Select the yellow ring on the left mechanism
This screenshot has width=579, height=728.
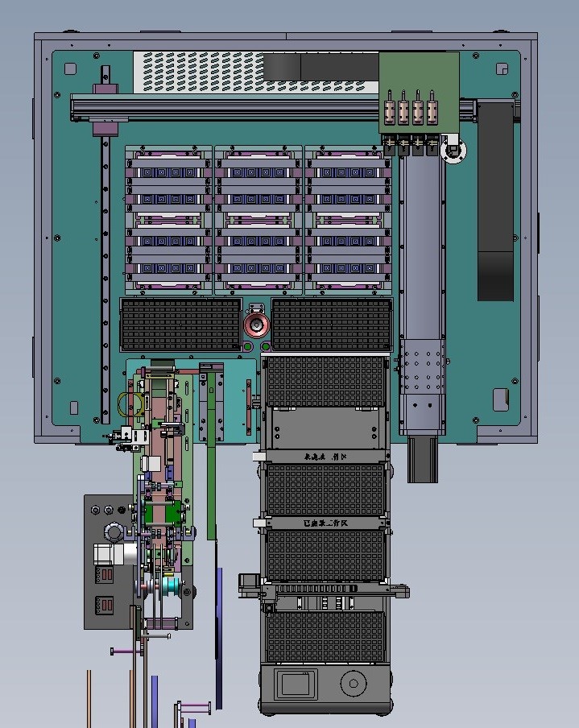point(131,403)
